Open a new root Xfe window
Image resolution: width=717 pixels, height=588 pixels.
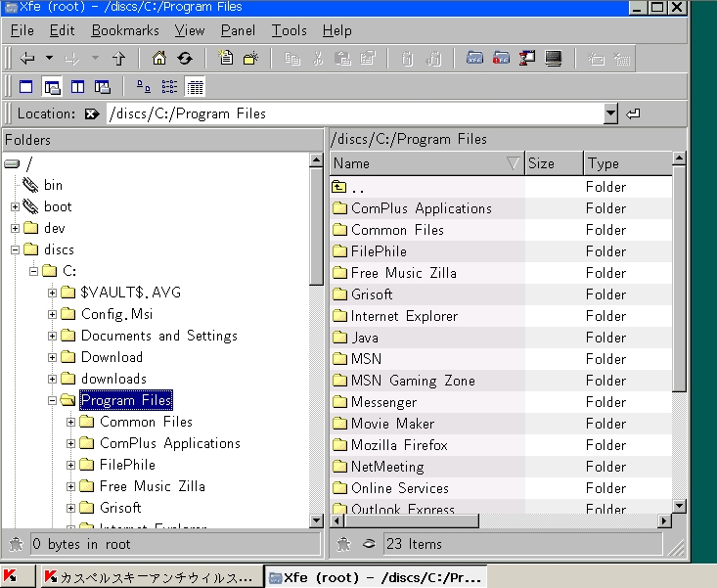coord(501,59)
